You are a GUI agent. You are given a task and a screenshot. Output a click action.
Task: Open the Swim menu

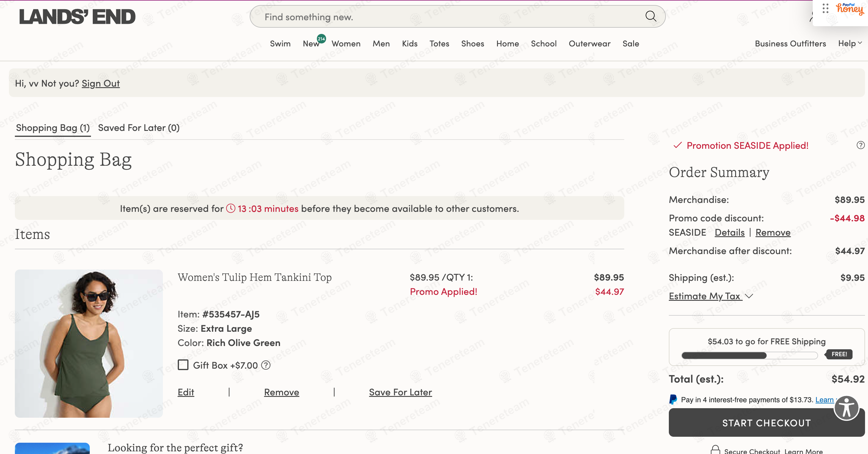tap(280, 43)
